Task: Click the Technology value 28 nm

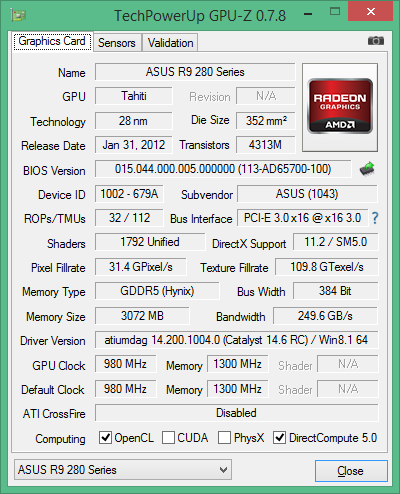Action: coord(134,121)
